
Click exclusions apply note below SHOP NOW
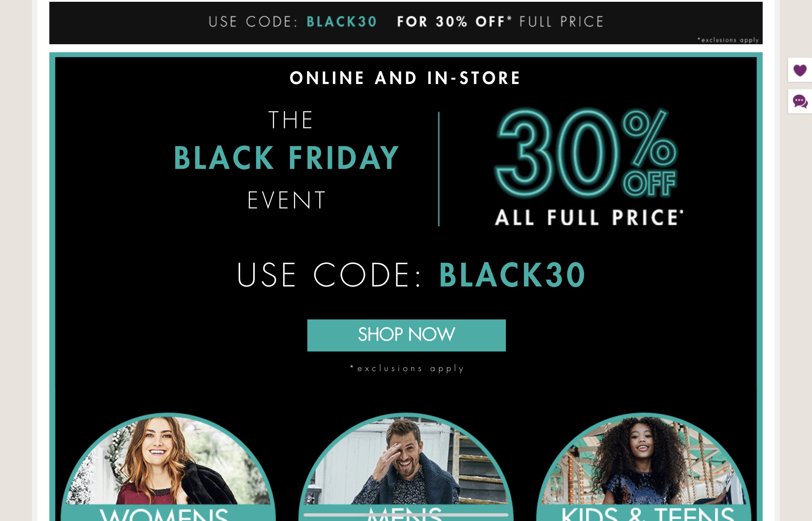tap(407, 368)
